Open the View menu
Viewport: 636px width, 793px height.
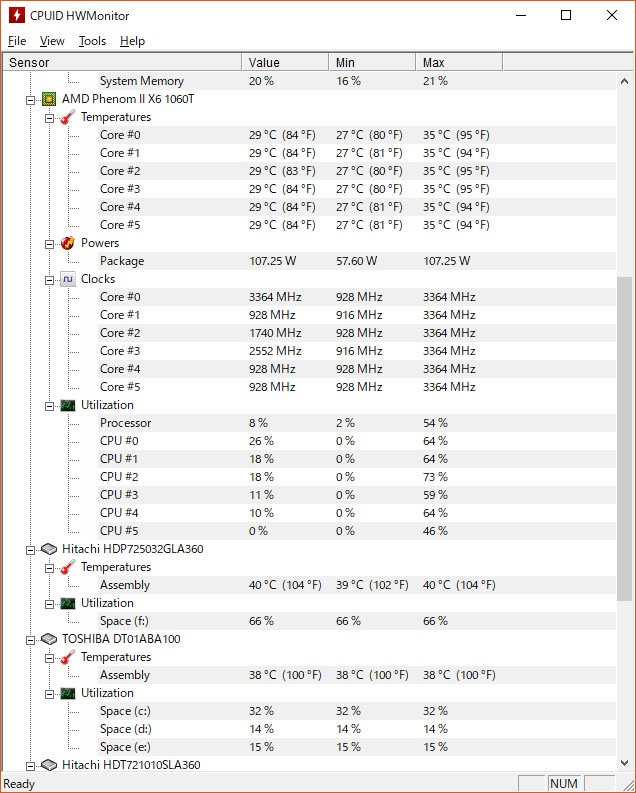(52, 41)
